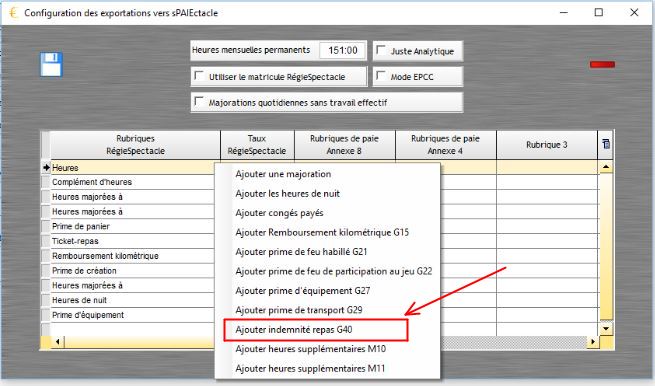Open the column settings icon beside Rubrique 3
This screenshot has width=655, height=386.
coord(606,144)
